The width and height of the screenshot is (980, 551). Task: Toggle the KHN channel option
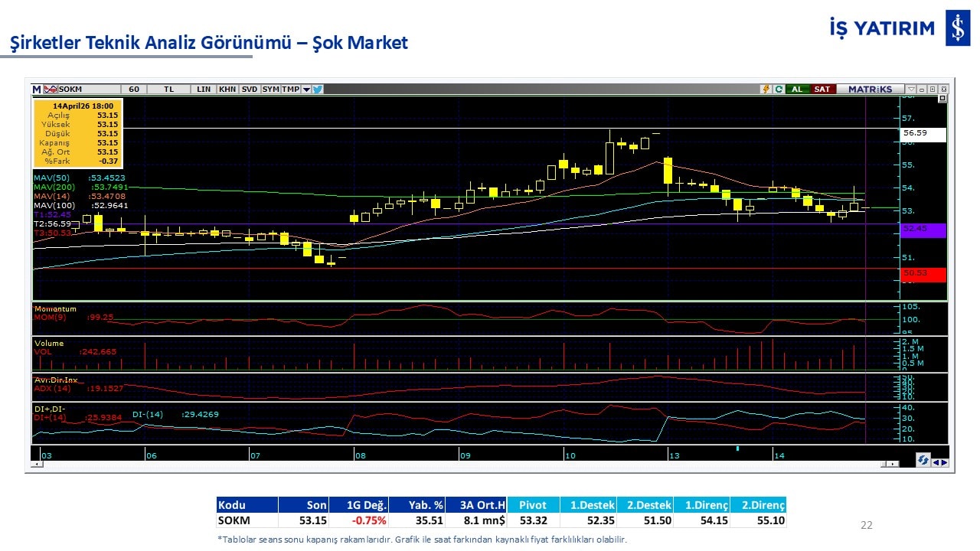[227, 90]
